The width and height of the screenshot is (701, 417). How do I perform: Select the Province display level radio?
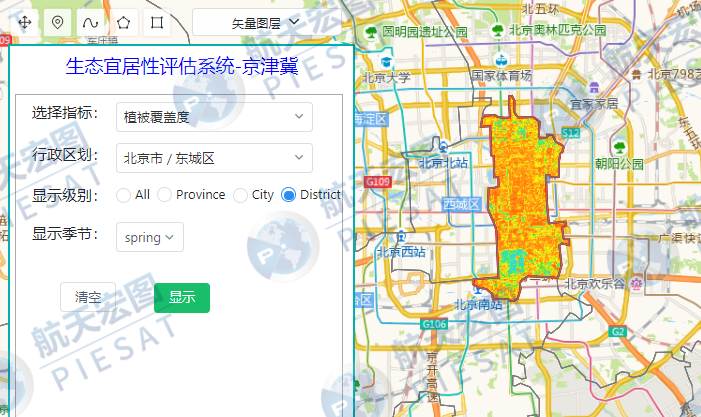click(x=164, y=195)
